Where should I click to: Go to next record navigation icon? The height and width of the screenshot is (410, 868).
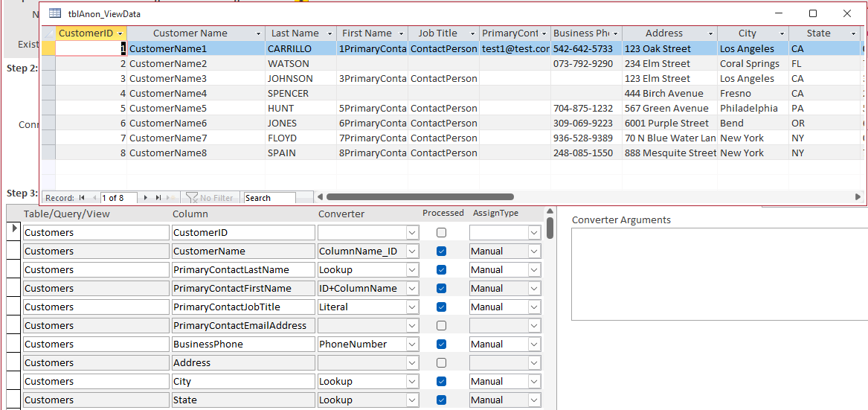pyautogui.click(x=146, y=198)
